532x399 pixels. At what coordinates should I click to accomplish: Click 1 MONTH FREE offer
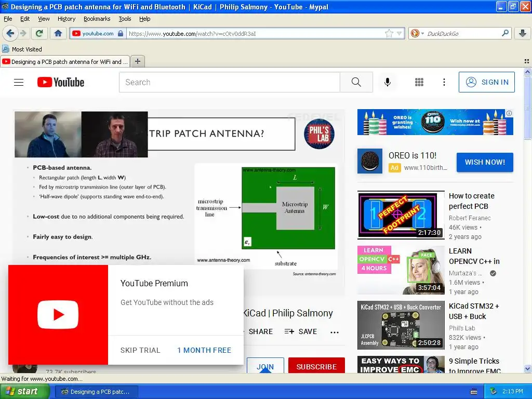click(204, 350)
